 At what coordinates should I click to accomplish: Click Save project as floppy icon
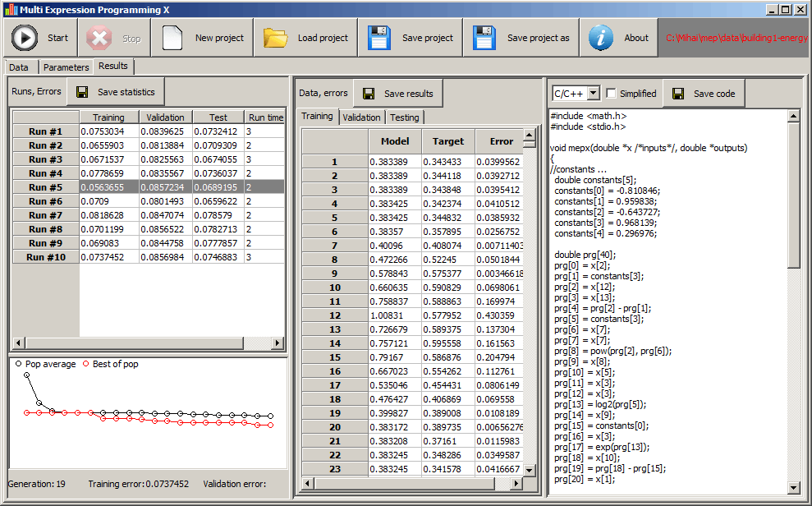coord(485,38)
